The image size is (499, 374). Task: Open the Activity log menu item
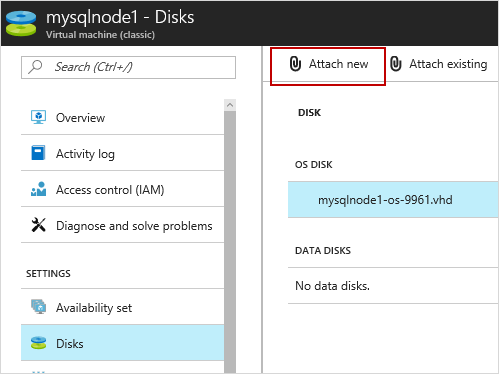coord(122,153)
